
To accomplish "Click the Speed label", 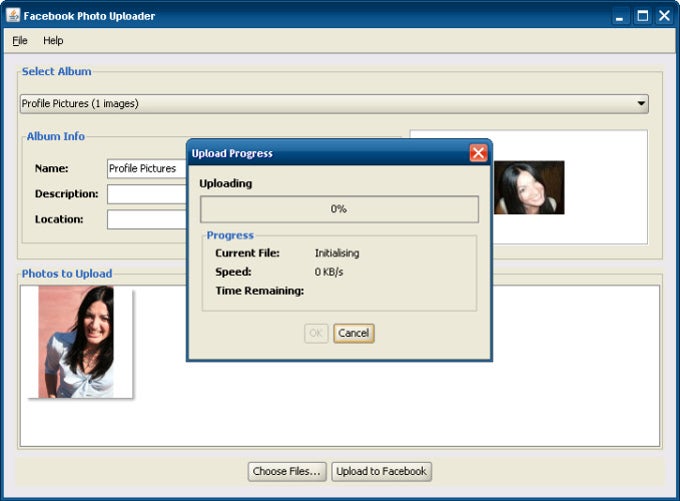I will point(233,272).
